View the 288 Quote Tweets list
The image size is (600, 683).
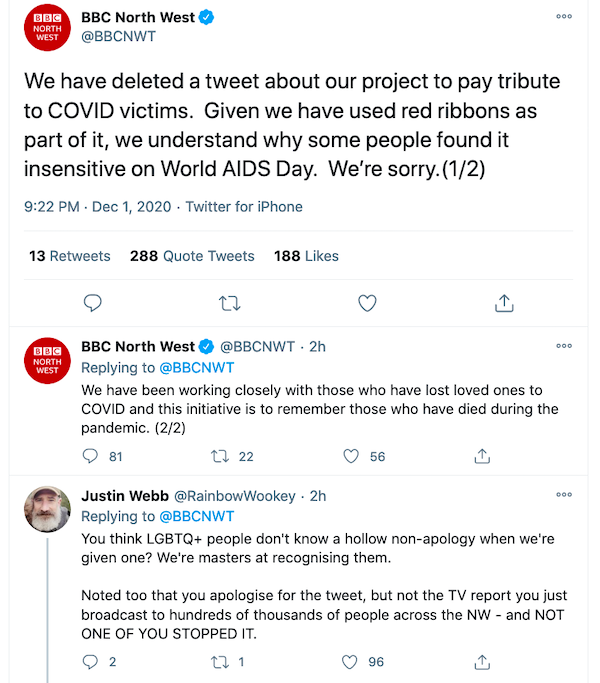click(x=192, y=256)
